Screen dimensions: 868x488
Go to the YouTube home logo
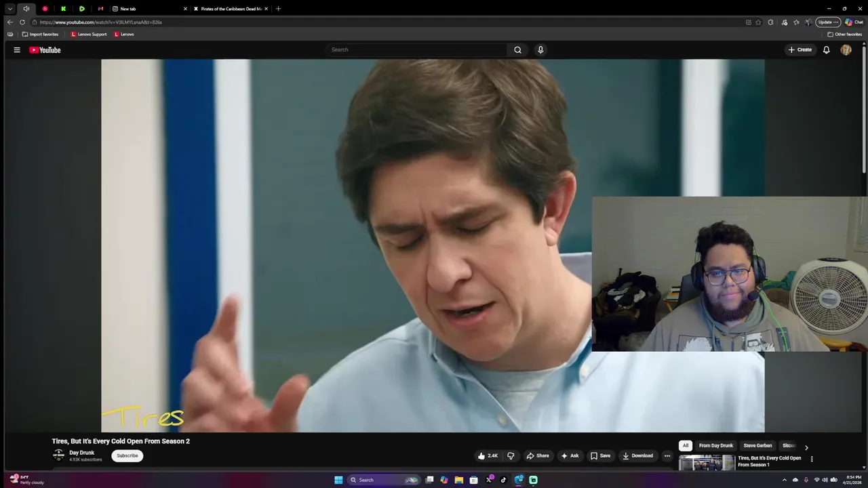pos(45,49)
